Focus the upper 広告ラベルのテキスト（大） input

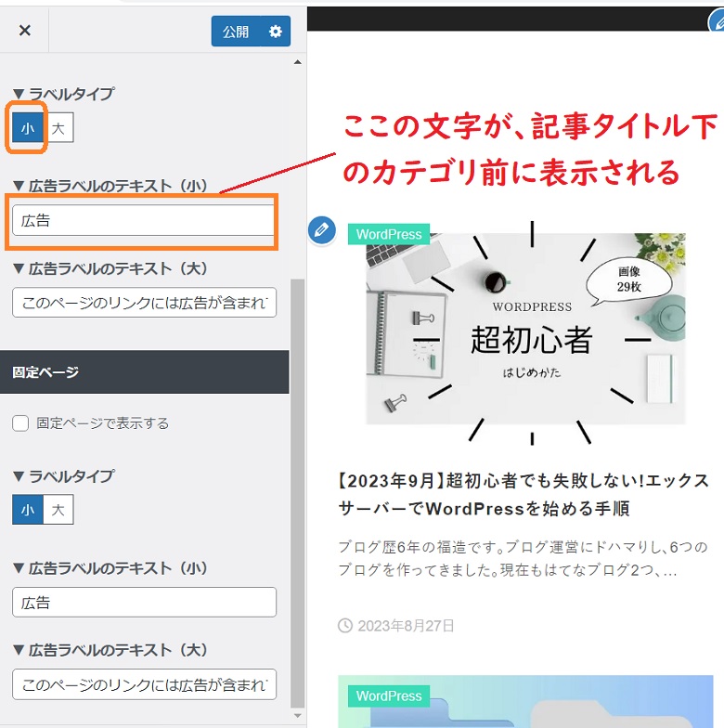coord(144,303)
